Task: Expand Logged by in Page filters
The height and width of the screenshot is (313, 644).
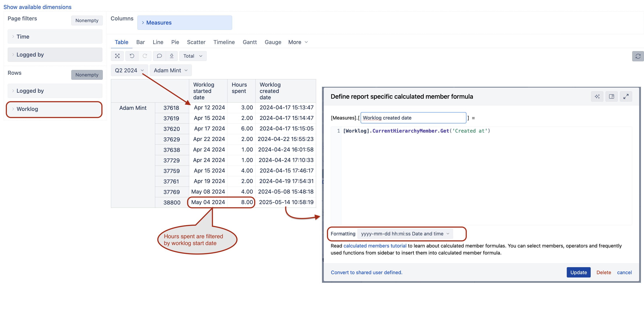Action: (x=55, y=55)
